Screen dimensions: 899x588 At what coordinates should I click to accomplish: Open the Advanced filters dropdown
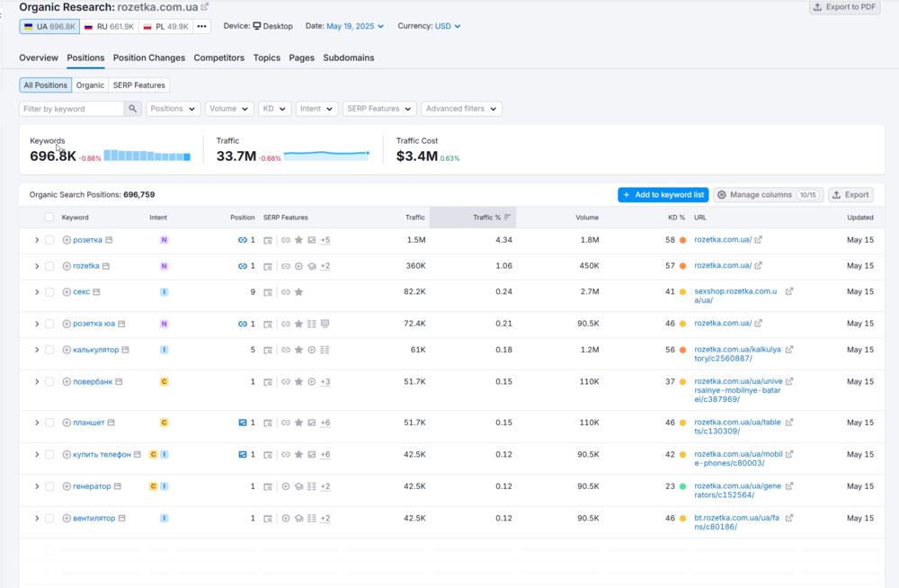(x=461, y=109)
